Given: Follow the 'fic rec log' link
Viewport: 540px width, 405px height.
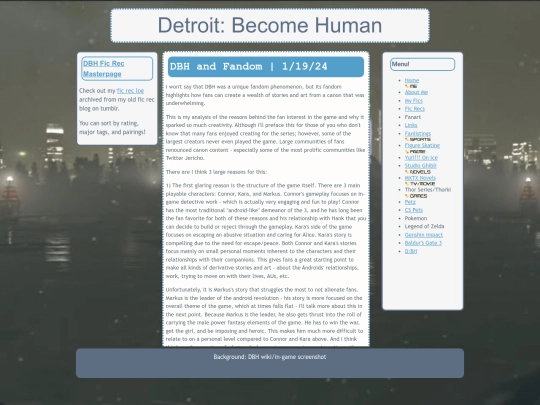Looking at the screenshot, I should click(130, 91).
